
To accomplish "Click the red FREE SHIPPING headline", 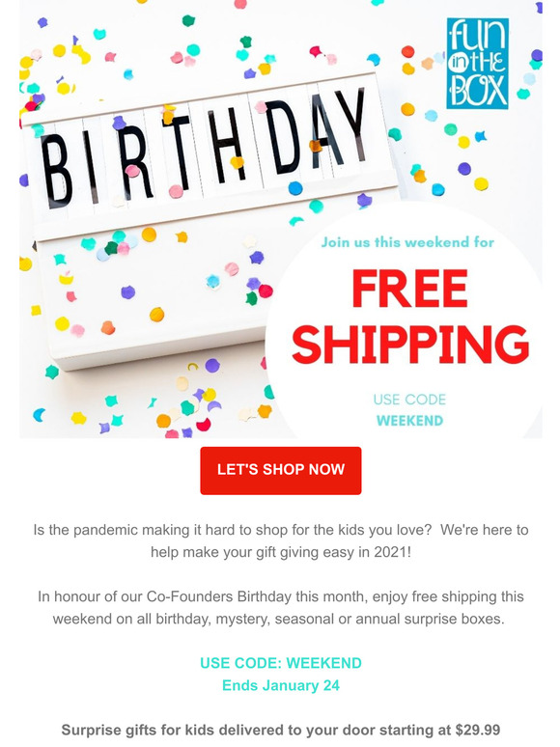I will [410, 316].
